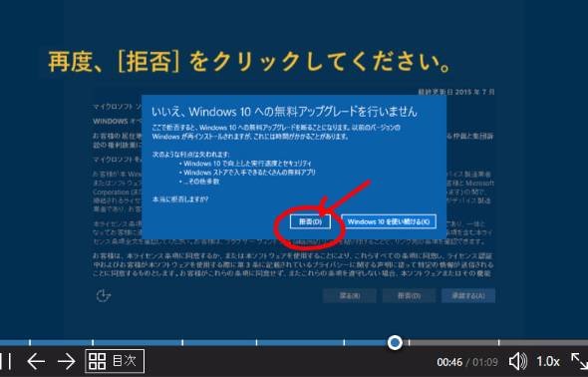Click the dimmed 承諾する(A) accept button
Image resolution: width=588 pixels, height=377 pixels.
468,295
